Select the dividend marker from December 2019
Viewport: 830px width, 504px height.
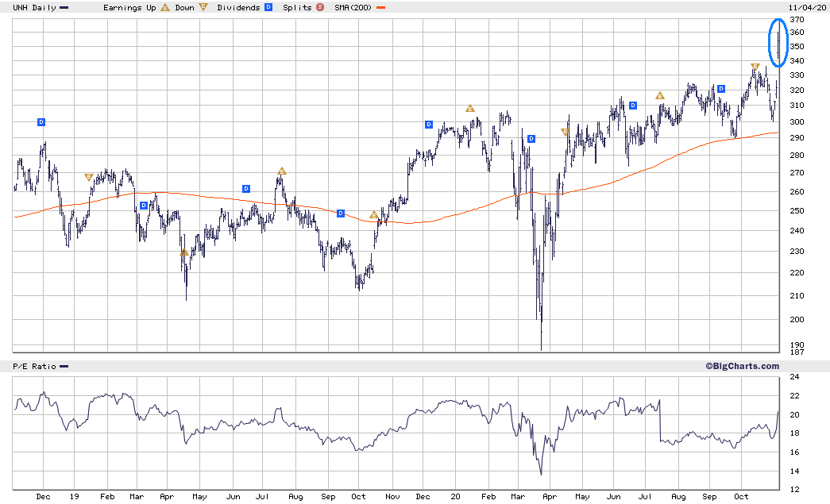point(429,125)
